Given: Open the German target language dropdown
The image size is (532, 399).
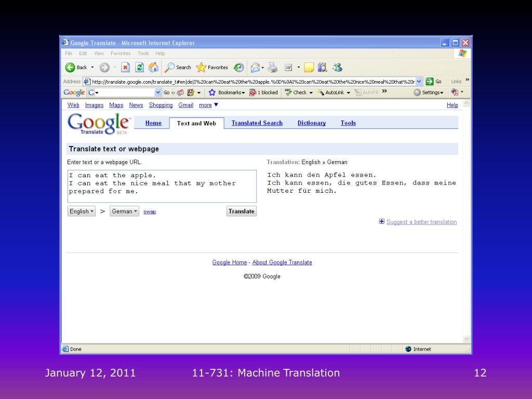Looking at the screenshot, I should point(124,211).
